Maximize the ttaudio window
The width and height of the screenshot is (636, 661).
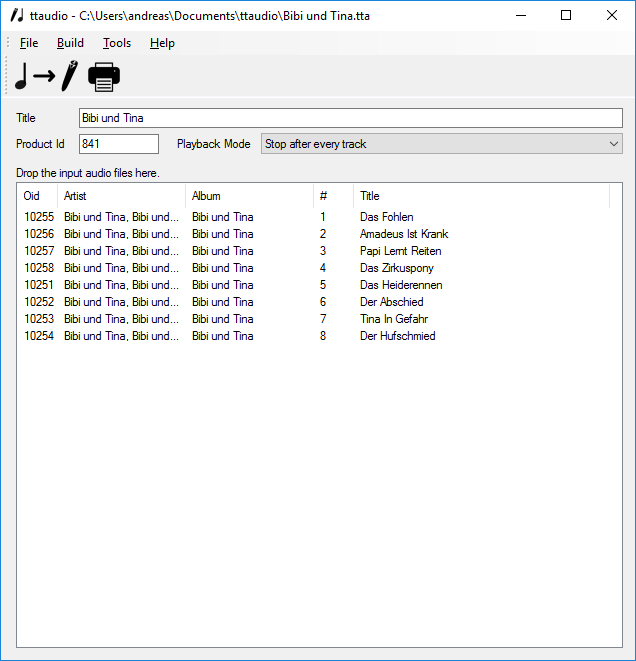[x=566, y=16]
